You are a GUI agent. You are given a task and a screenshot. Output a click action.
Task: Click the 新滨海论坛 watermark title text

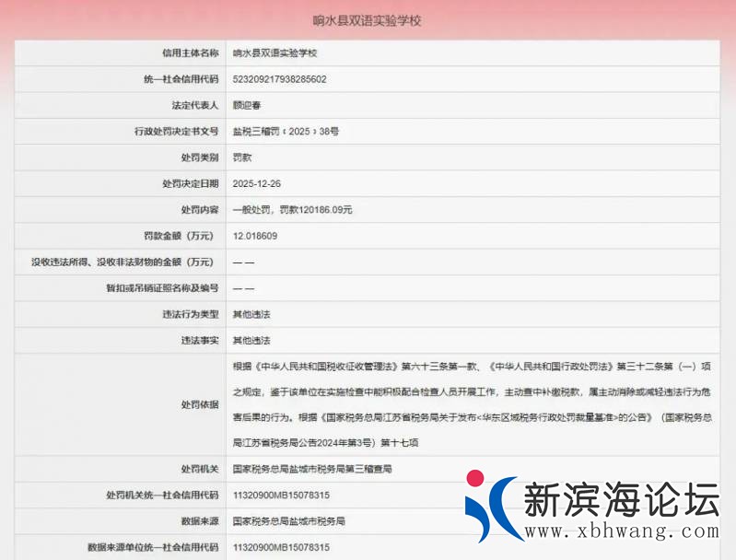(621, 499)
